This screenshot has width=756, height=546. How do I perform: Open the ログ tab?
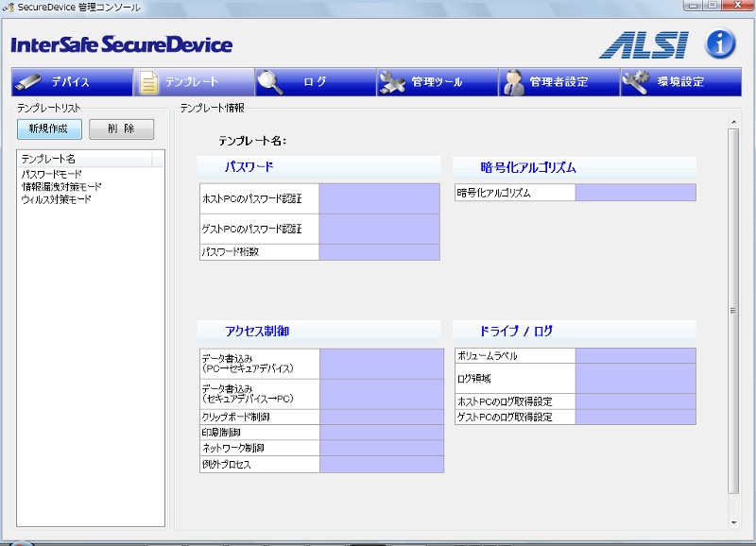[x=316, y=82]
